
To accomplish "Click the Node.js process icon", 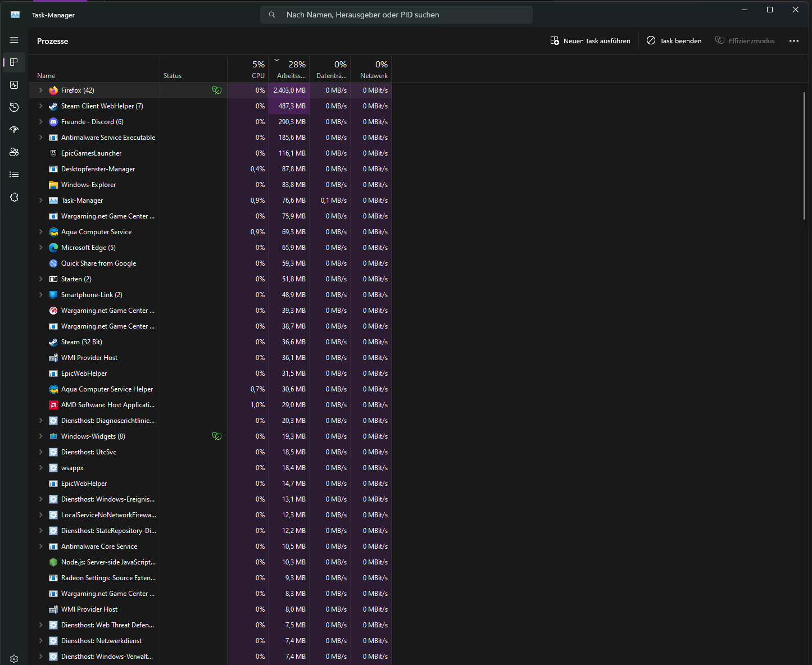I will coord(53,562).
